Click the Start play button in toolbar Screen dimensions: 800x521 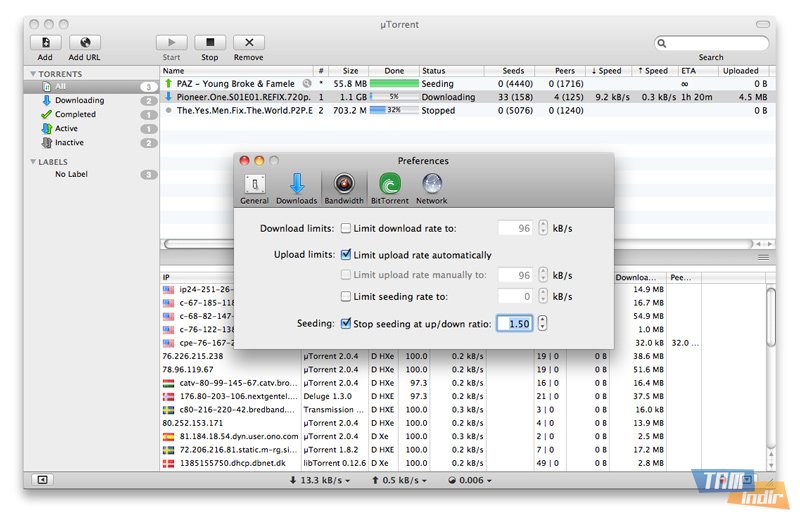(x=171, y=42)
